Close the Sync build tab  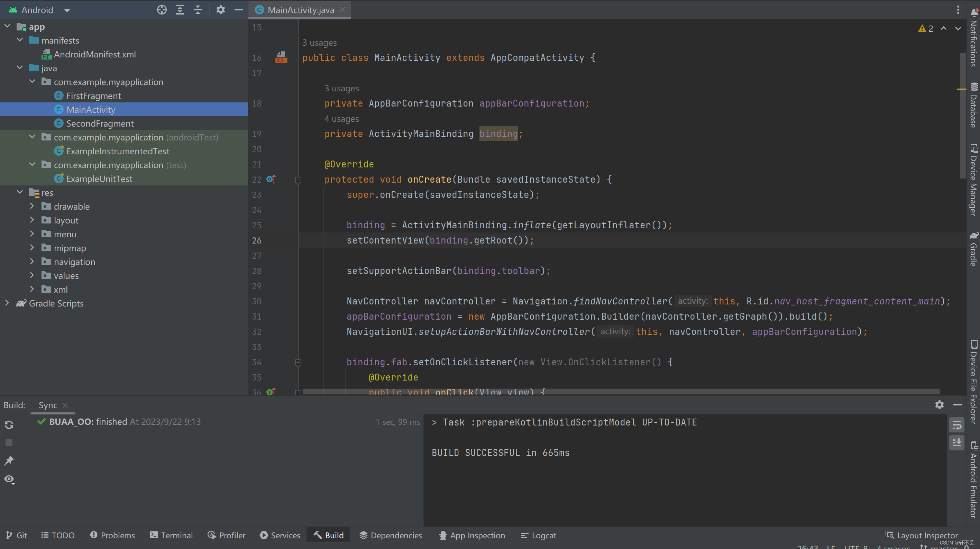click(x=65, y=405)
